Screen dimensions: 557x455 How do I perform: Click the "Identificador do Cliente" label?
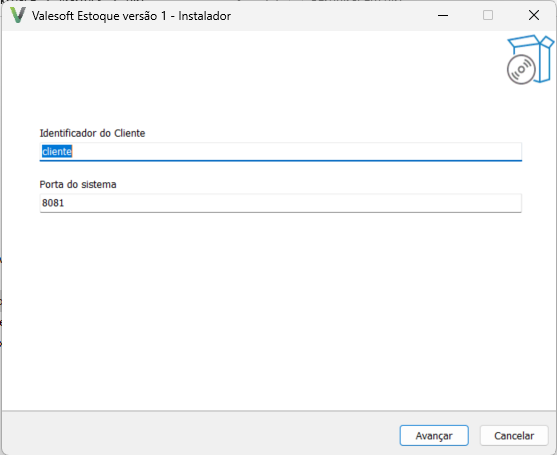[x=92, y=133]
